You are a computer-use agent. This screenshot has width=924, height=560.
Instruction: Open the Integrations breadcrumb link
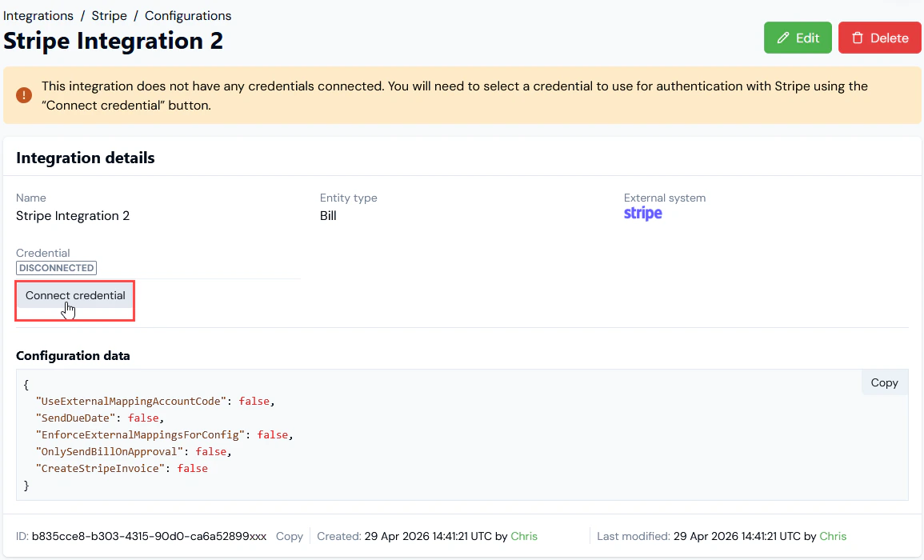(x=38, y=16)
